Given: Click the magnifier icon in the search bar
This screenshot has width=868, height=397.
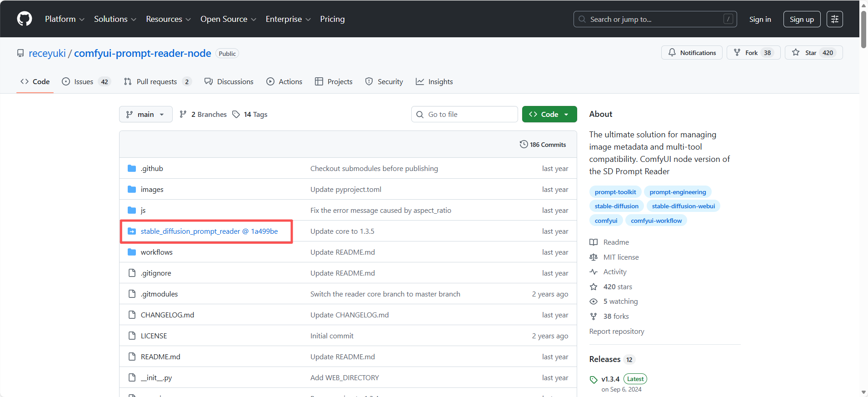Looking at the screenshot, I should click(x=582, y=19).
